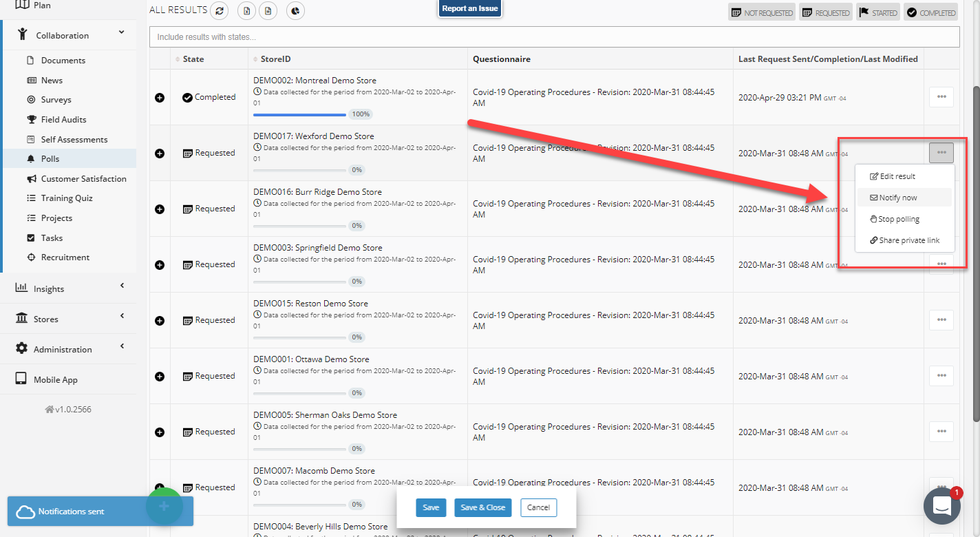This screenshot has height=537, width=980.
Task: Open the pie chart report icon
Action: click(295, 10)
